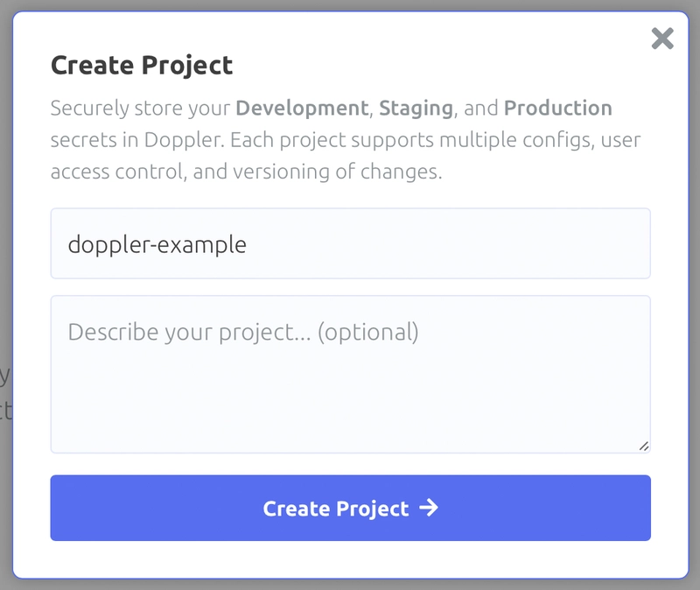Viewport: 700px width, 590px height.
Task: Focus the Describe your project textarea
Action: (x=351, y=375)
